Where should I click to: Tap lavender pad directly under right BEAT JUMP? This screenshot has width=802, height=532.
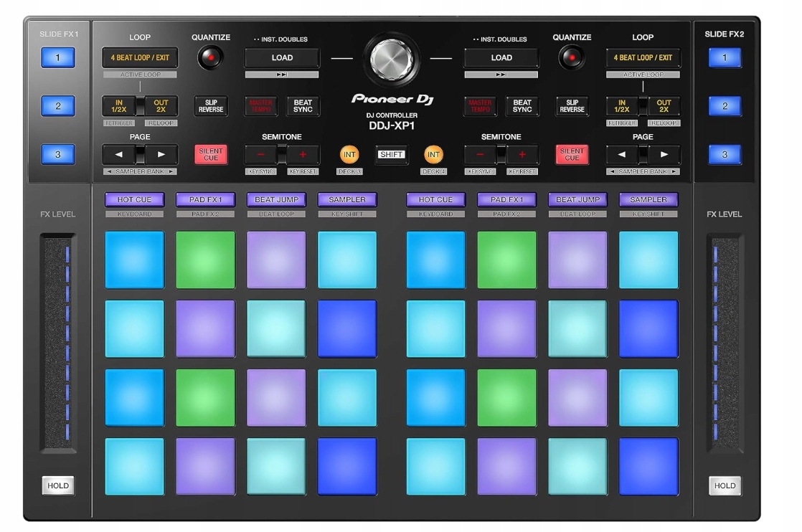tap(577, 260)
